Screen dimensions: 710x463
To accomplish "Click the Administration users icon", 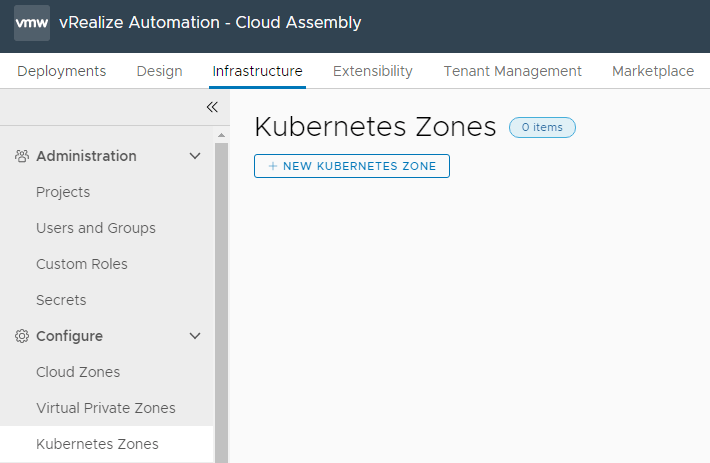I will pyautogui.click(x=22, y=156).
